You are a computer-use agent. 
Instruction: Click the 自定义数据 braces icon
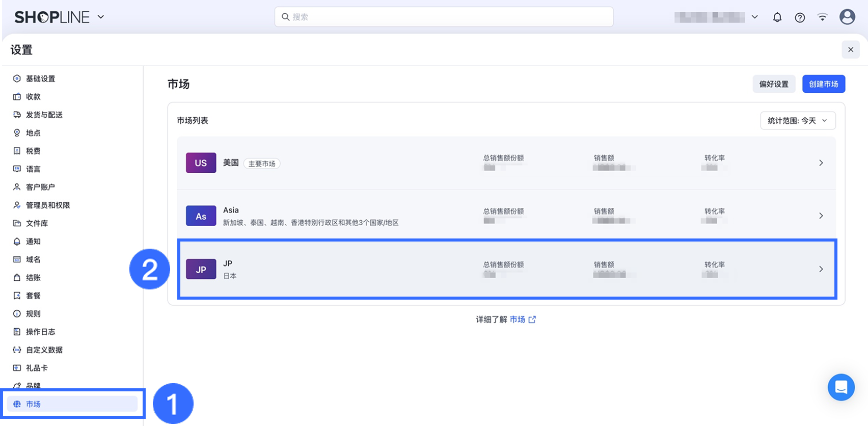pos(17,350)
